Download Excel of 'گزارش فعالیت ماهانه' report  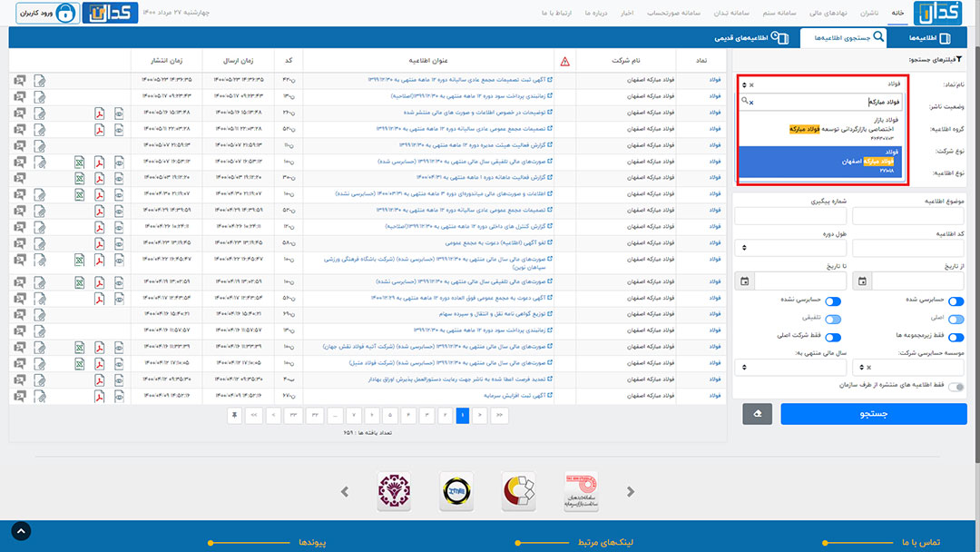click(79, 178)
